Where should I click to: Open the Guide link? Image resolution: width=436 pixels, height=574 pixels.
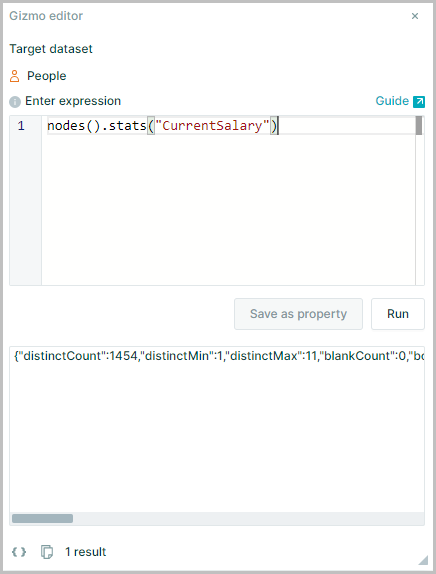[x=392, y=101]
